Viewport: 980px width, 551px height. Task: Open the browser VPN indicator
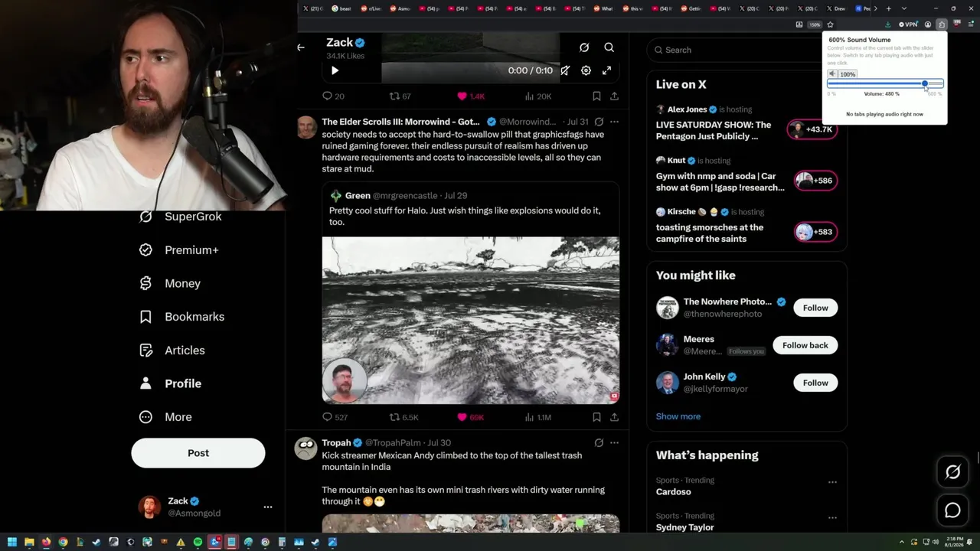[x=909, y=24]
